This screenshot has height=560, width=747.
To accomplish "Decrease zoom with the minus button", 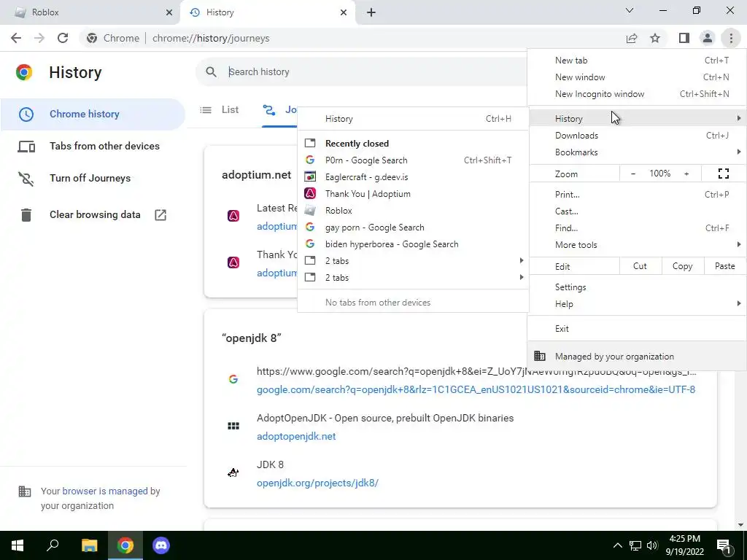I will (633, 174).
